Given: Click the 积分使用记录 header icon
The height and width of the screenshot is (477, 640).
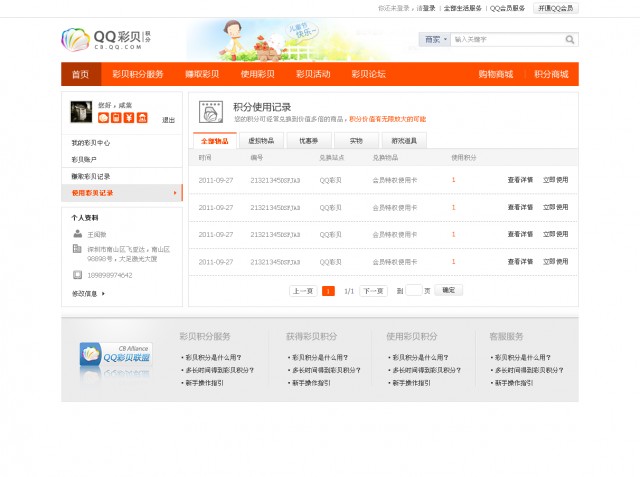Looking at the screenshot, I should (x=211, y=111).
